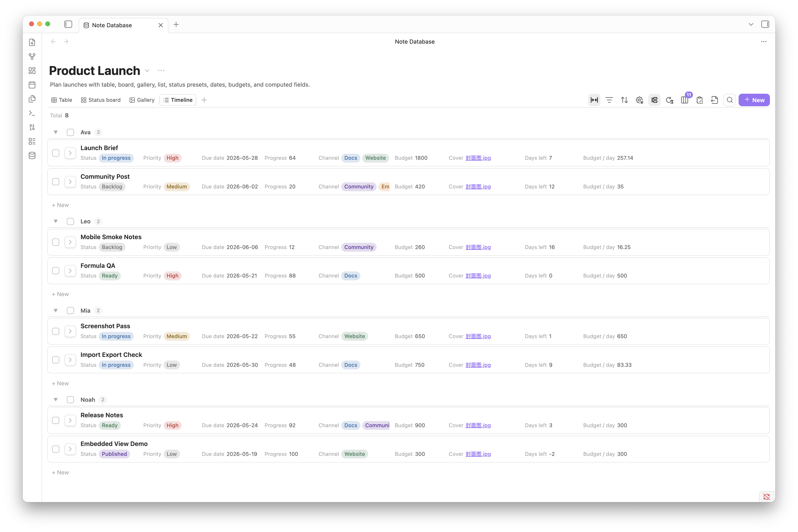The image size is (798, 532).
Task: Collapse the Noah group triangle
Action: coord(56,400)
